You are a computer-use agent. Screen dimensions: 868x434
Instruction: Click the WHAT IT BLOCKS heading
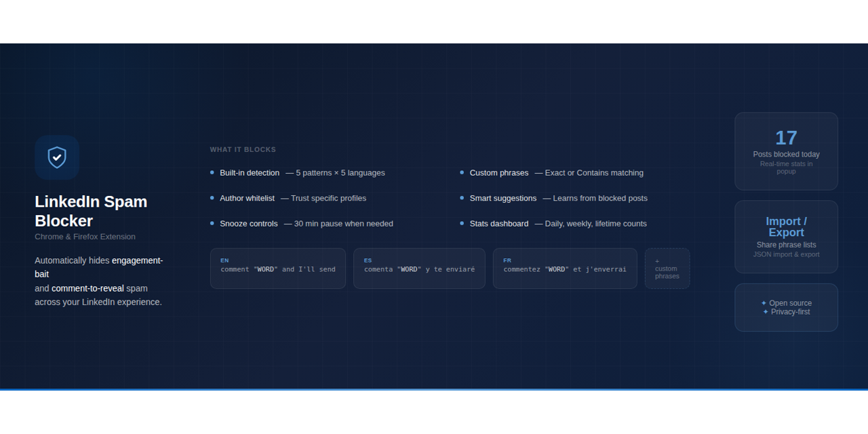click(243, 149)
